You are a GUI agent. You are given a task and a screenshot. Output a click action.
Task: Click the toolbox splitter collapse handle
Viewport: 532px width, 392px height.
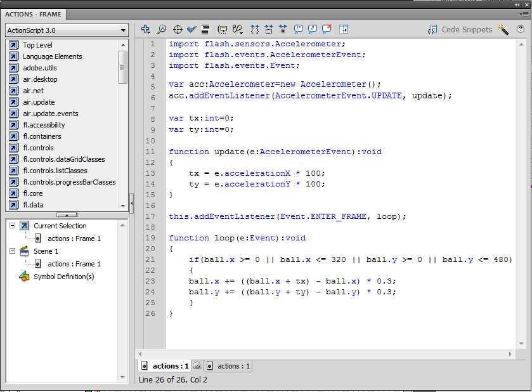click(x=67, y=215)
